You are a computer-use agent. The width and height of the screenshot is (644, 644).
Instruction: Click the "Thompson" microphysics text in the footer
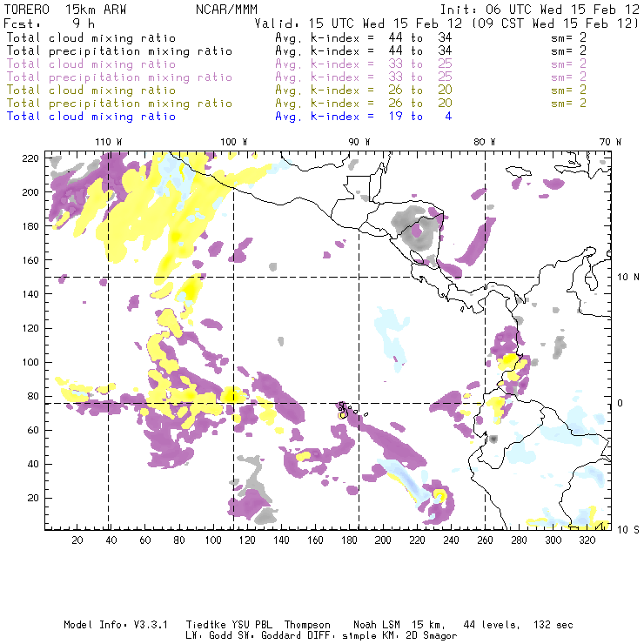pos(307,625)
